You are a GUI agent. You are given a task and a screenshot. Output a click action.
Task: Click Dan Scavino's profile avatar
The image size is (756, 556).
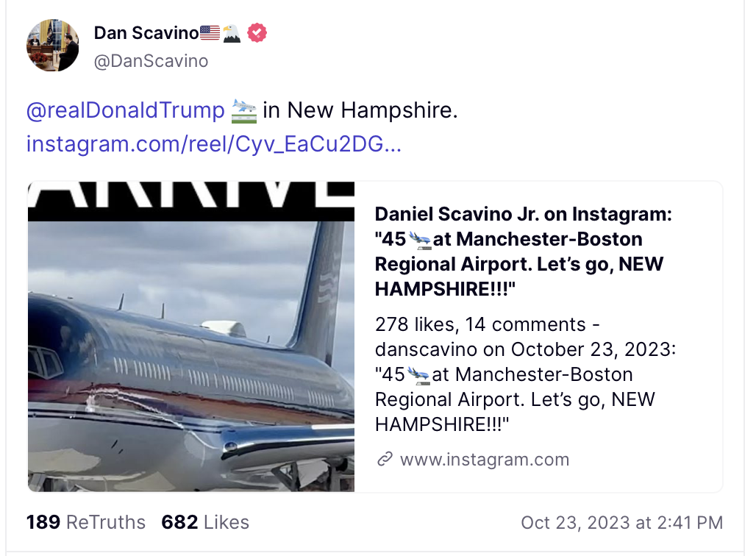pos(53,46)
